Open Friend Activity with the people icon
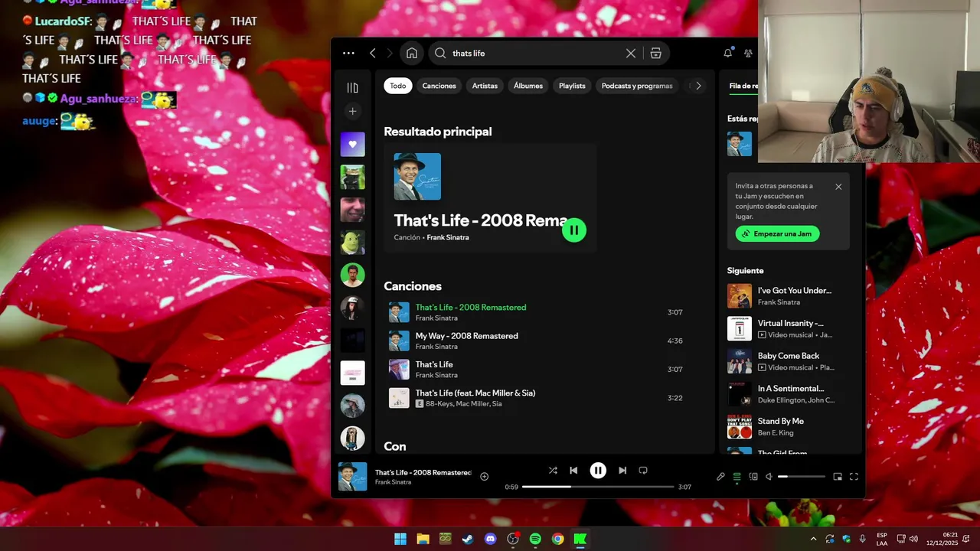Viewport: 980px width, 551px height. pos(749,53)
